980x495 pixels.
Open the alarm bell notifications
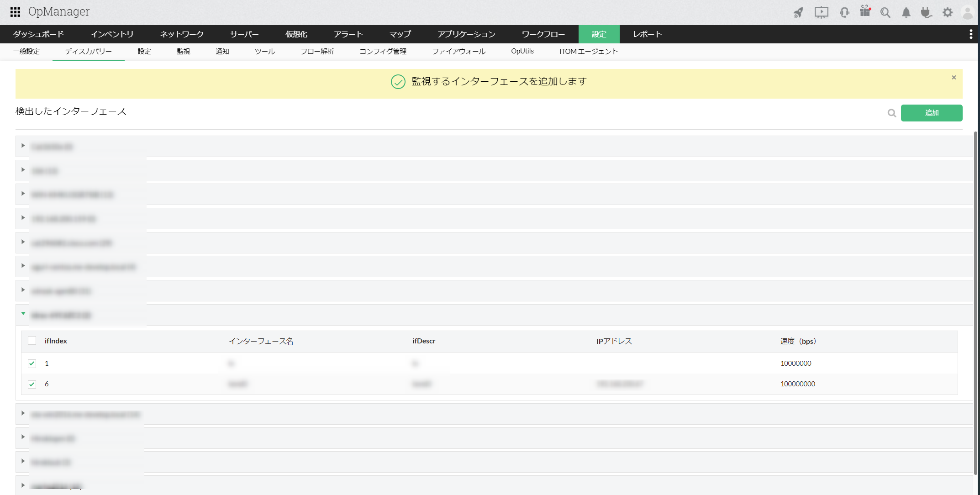(906, 12)
